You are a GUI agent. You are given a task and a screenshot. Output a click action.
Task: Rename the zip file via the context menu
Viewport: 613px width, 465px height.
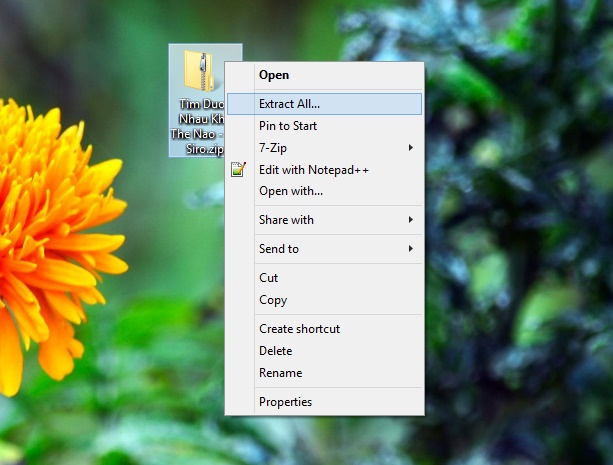click(280, 373)
